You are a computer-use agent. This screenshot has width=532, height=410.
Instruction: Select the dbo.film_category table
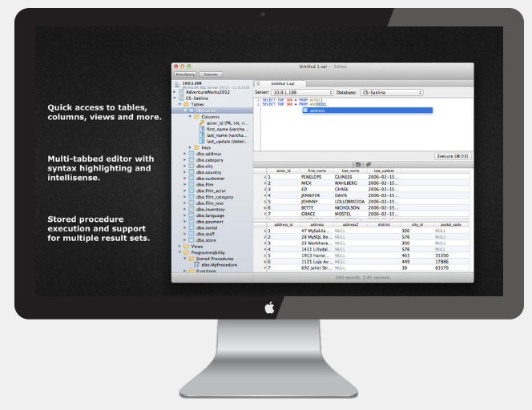215,197
